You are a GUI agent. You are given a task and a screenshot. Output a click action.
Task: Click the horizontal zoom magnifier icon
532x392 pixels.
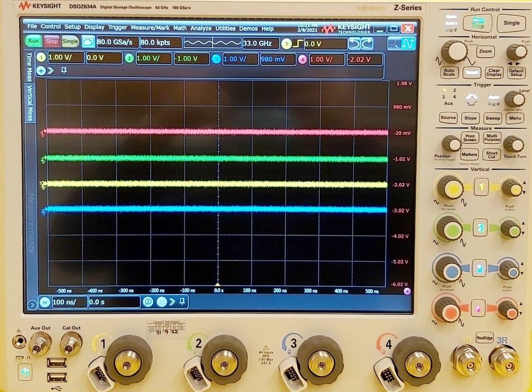[148, 302]
